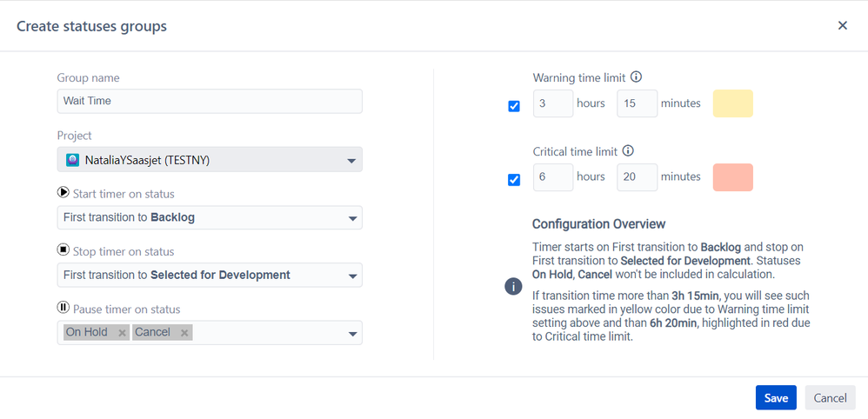The width and height of the screenshot is (868, 419).
Task: Open the red critical color swatch
Action: coord(732,177)
